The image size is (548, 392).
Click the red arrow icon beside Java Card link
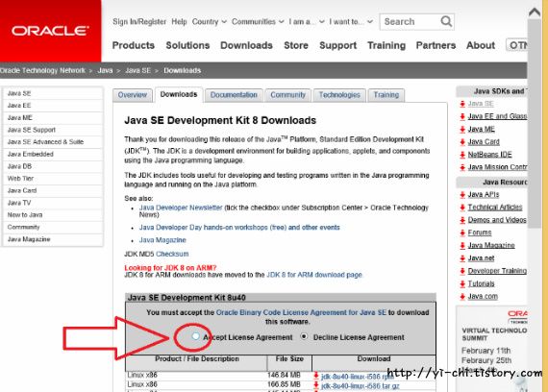click(462, 142)
